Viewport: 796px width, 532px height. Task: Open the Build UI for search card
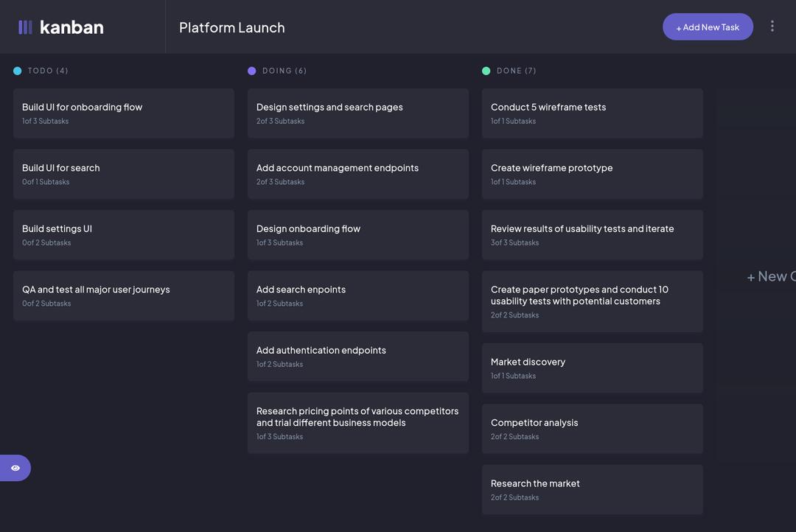(123, 174)
